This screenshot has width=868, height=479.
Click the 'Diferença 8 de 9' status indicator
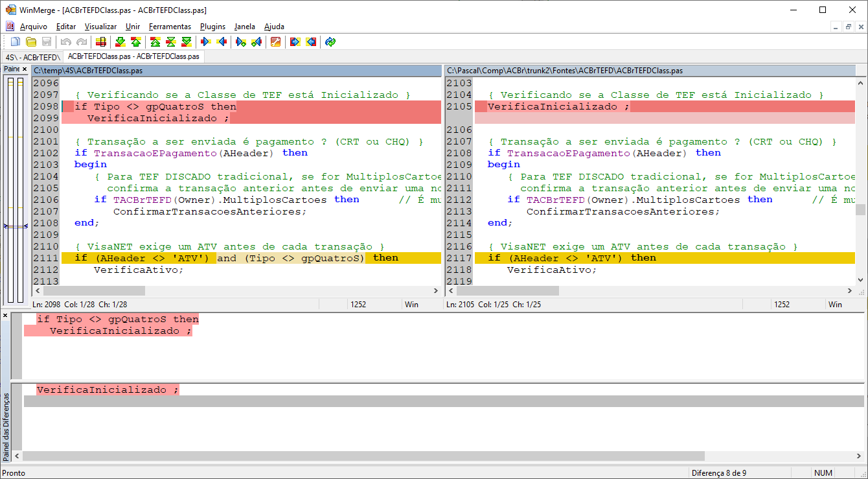[719, 473]
